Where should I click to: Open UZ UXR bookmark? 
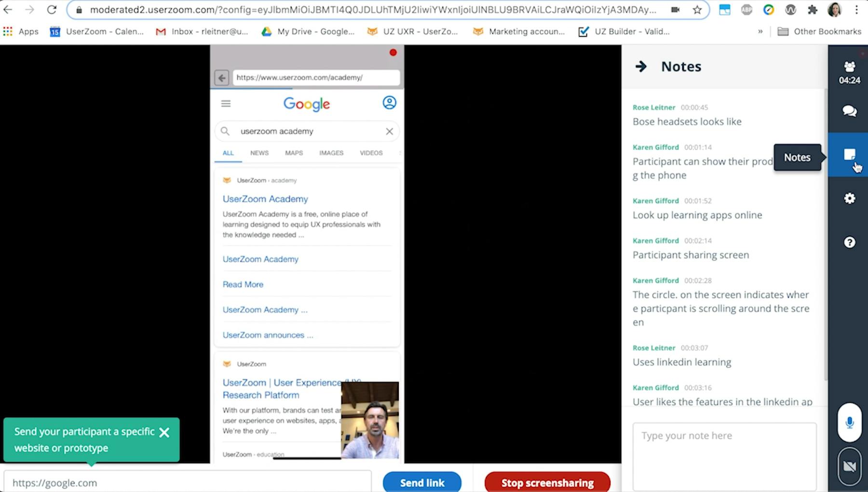(x=413, y=31)
